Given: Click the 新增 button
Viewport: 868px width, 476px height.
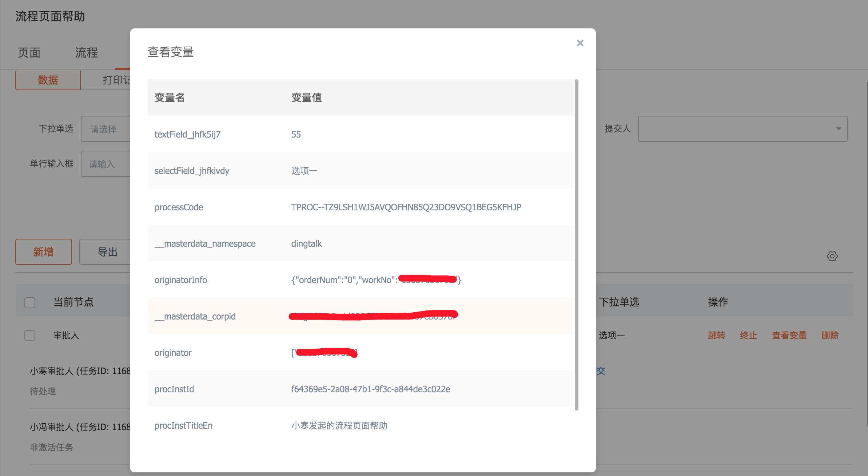Looking at the screenshot, I should coord(44,252).
